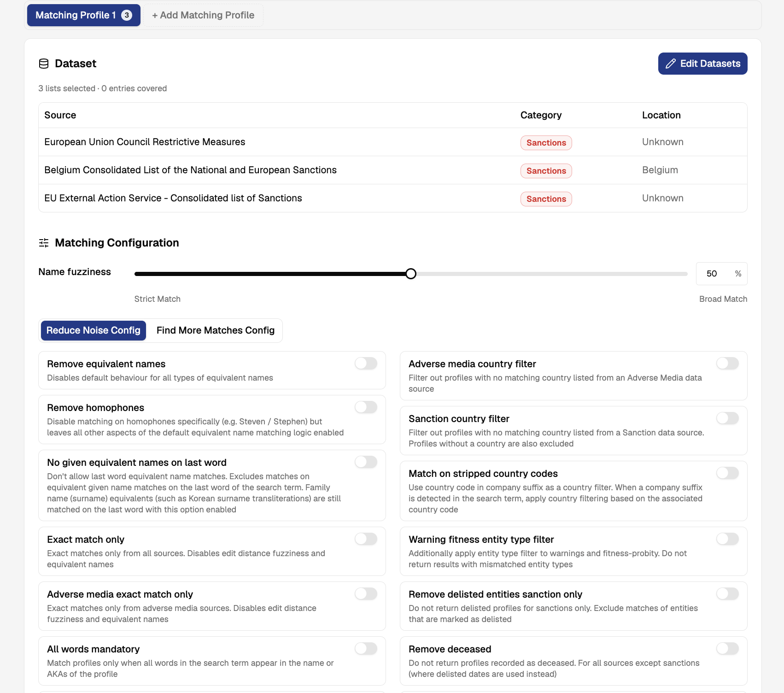Click the Name fuzziness slider handle
This screenshot has width=784, height=693.
[x=411, y=274]
